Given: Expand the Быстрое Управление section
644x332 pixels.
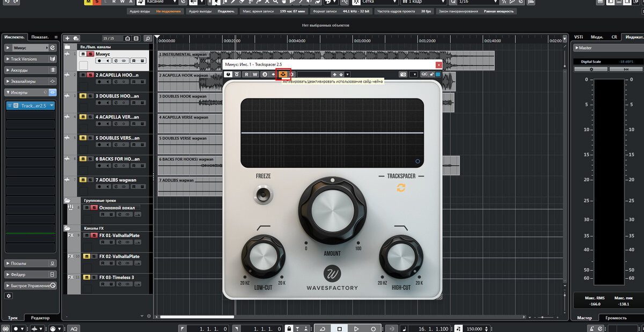Looking at the screenshot, I should (x=30, y=285).
